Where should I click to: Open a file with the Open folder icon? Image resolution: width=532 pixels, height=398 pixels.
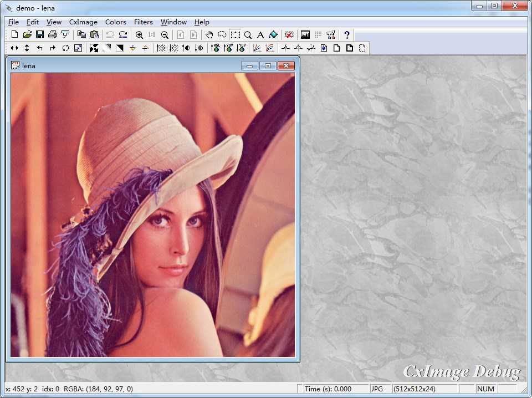(x=27, y=35)
